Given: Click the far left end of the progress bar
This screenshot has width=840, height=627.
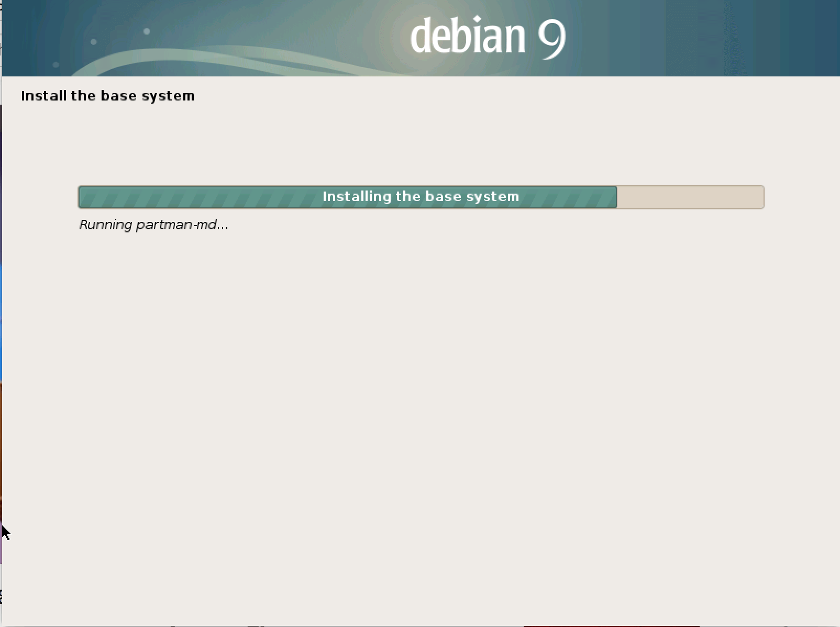Looking at the screenshot, I should pyautogui.click(x=82, y=197).
